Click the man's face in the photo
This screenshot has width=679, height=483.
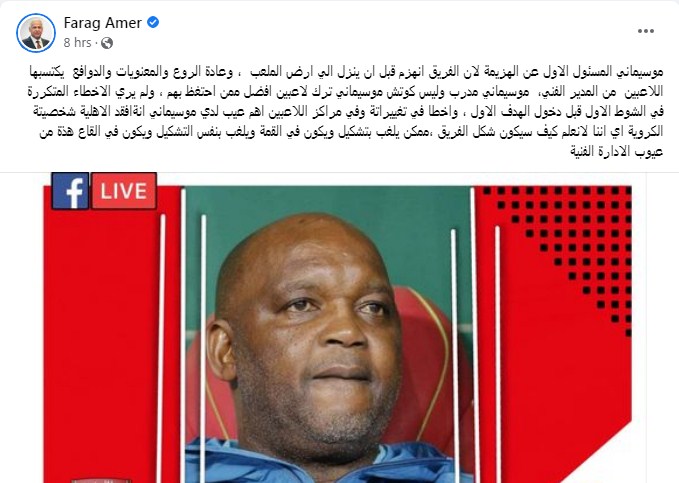pos(310,329)
